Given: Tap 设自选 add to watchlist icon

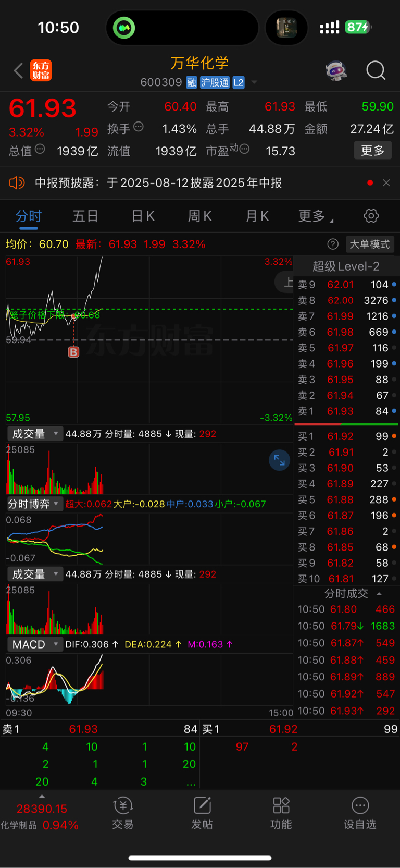Looking at the screenshot, I should [360, 813].
